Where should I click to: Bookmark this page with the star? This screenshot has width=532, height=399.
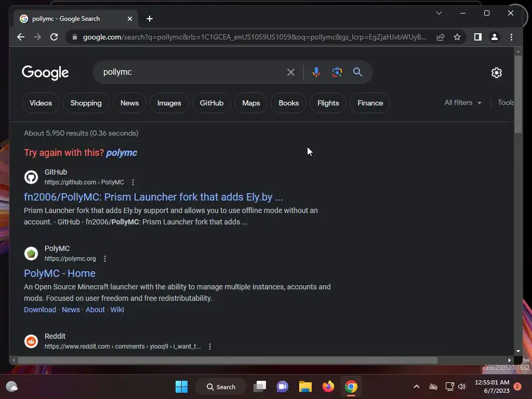pos(457,37)
